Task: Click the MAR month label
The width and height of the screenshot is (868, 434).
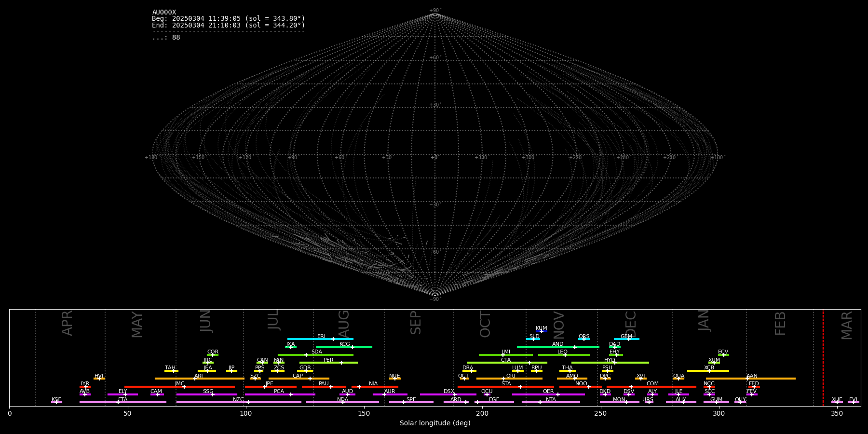Action: point(847,325)
